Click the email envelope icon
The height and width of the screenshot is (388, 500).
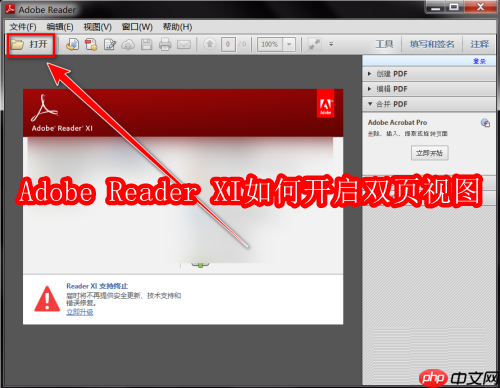pyautogui.click(x=184, y=44)
